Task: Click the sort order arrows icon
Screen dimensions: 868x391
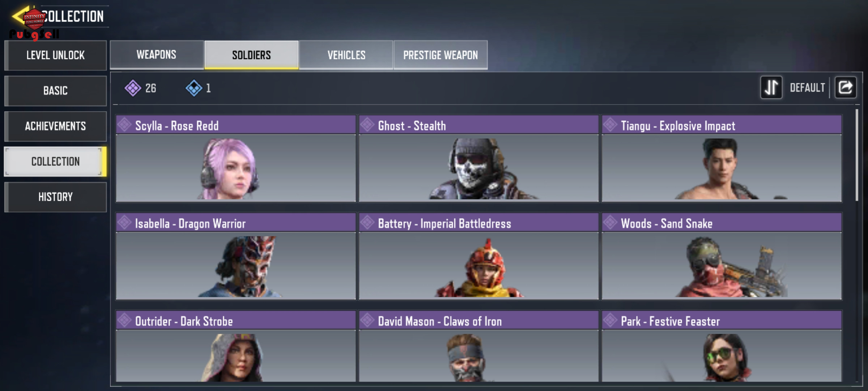Action: click(771, 87)
